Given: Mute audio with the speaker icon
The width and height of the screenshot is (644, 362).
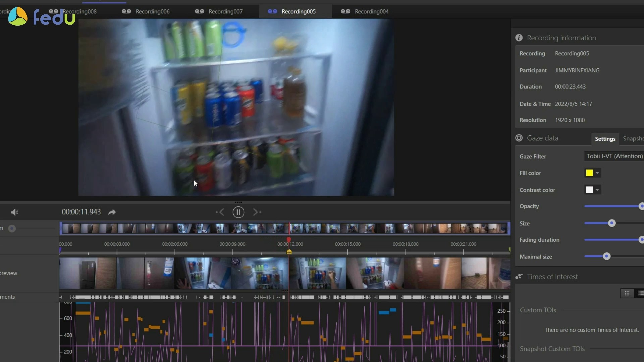Looking at the screenshot, I should click(x=14, y=212).
